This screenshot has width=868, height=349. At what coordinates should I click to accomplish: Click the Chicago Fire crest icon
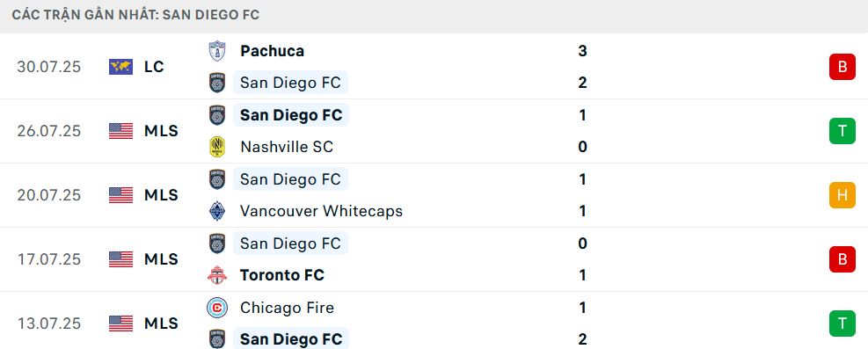point(217,308)
